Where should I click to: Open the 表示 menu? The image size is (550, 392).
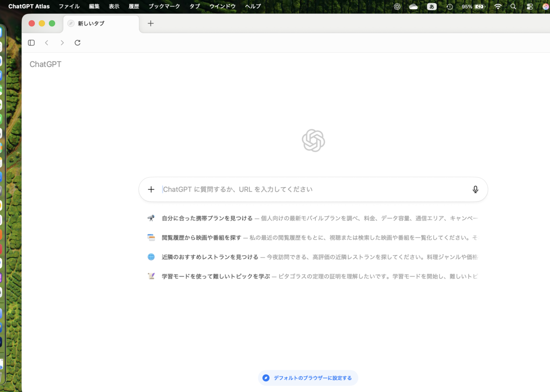point(114,6)
